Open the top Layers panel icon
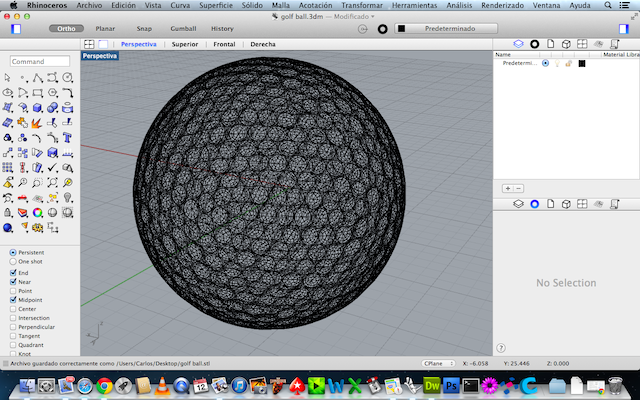640x400 pixels. (x=518, y=44)
